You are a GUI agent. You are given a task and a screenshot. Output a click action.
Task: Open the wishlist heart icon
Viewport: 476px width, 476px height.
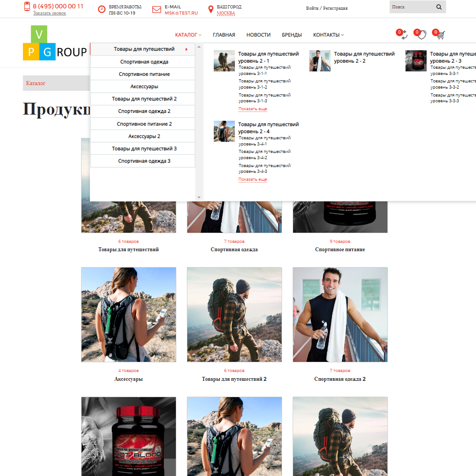(x=421, y=34)
